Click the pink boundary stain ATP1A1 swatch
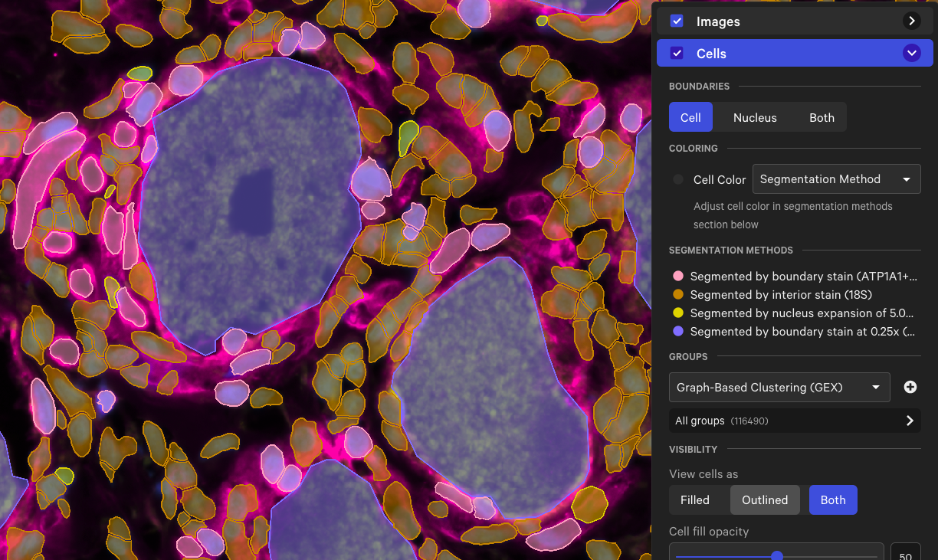This screenshot has width=938, height=560. click(x=678, y=276)
